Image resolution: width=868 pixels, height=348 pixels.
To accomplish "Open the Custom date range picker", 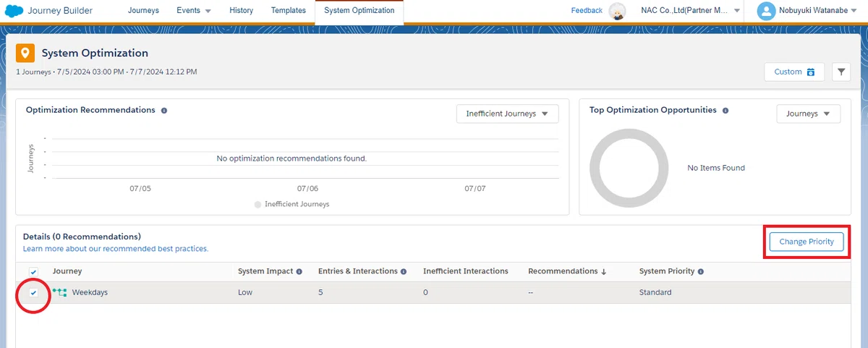I will [794, 72].
